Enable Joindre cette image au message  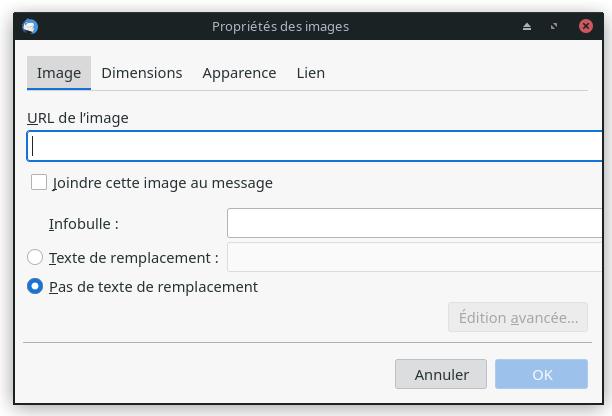(39, 182)
